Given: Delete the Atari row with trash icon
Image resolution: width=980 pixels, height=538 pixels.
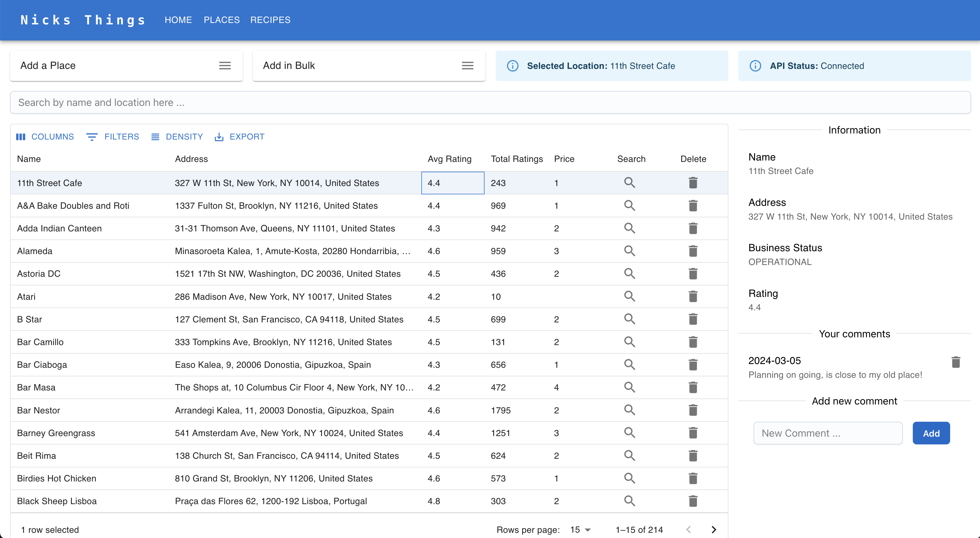Looking at the screenshot, I should (x=693, y=297).
